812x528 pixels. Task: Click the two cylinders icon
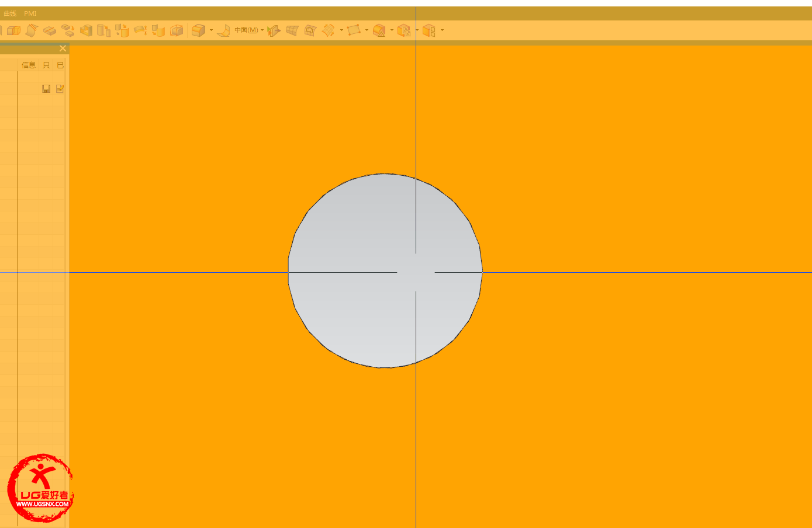point(104,30)
